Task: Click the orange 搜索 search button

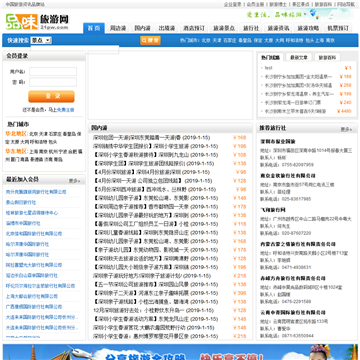Action: pyautogui.click(x=150, y=40)
